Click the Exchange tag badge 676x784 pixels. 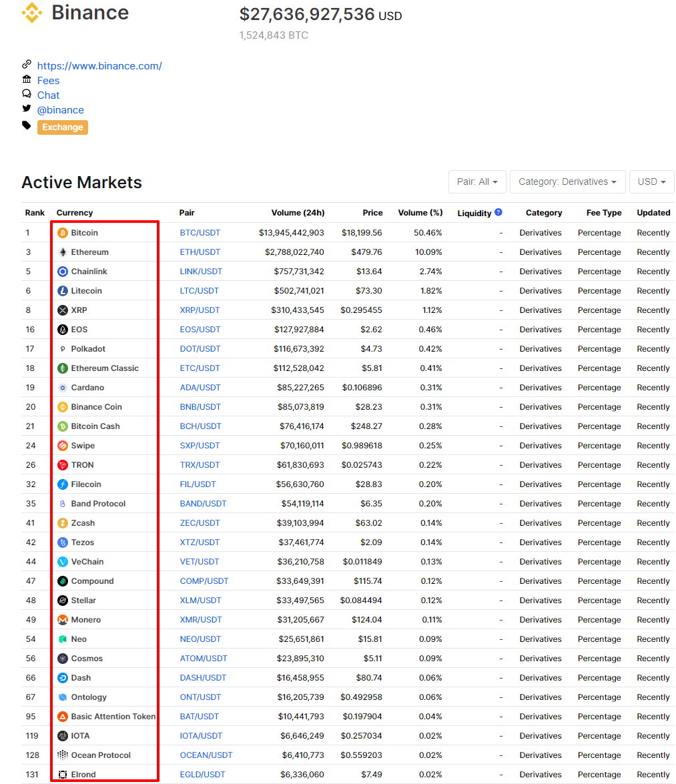[63, 127]
